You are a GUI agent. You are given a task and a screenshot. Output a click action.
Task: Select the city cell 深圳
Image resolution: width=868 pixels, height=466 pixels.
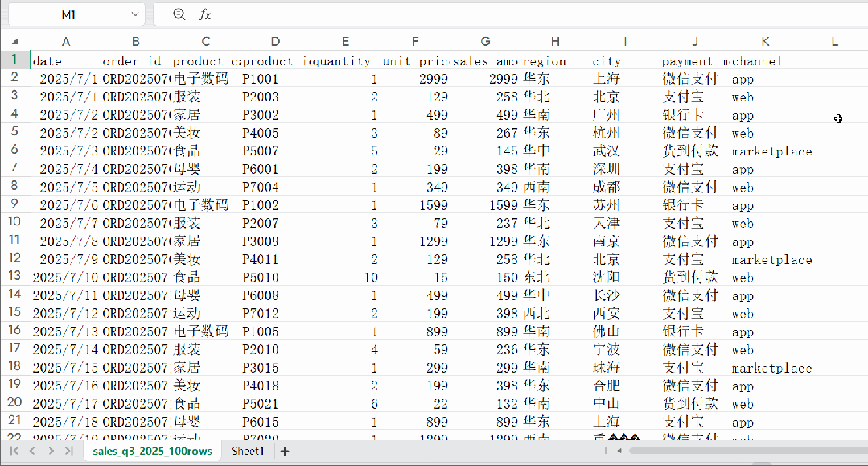[625, 169]
